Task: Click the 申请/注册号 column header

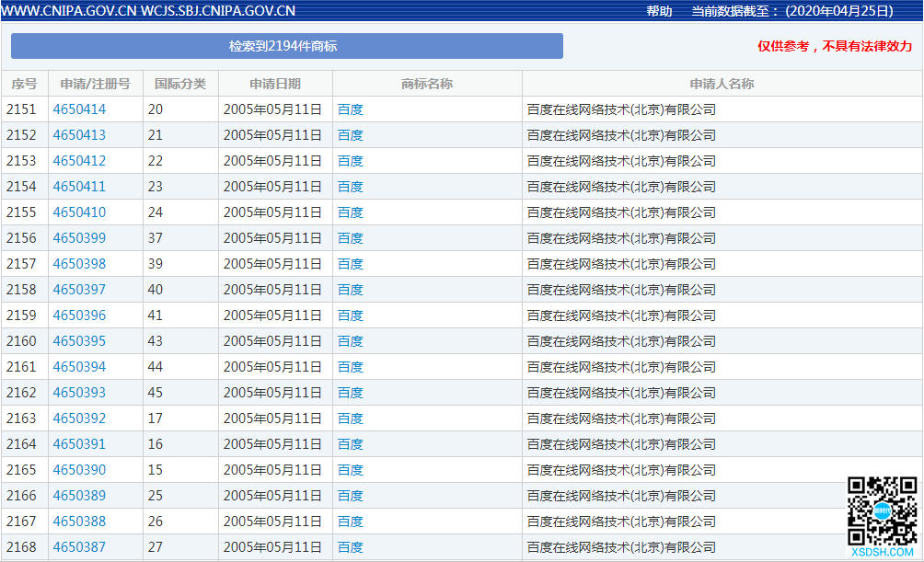Action: click(96, 84)
